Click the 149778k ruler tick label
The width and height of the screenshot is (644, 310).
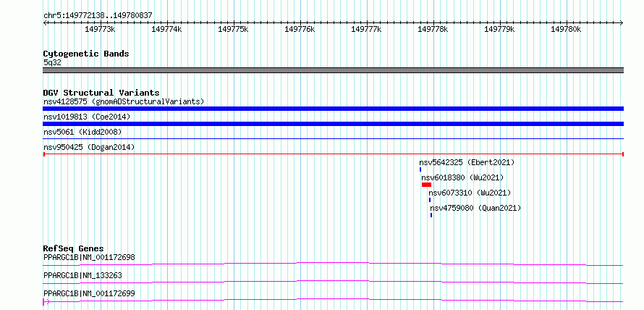pos(433,30)
